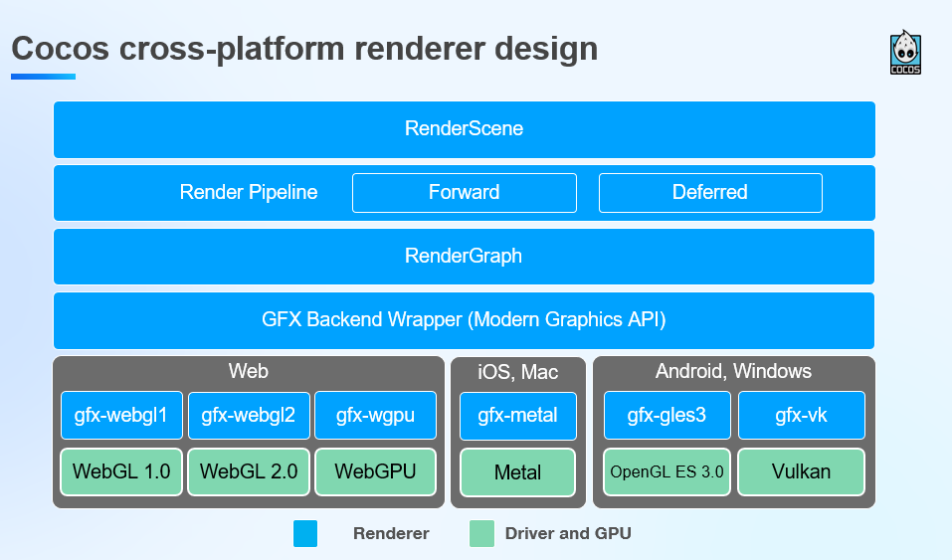
Task: Select the gfx-webgl2 backend box
Action: (249, 416)
